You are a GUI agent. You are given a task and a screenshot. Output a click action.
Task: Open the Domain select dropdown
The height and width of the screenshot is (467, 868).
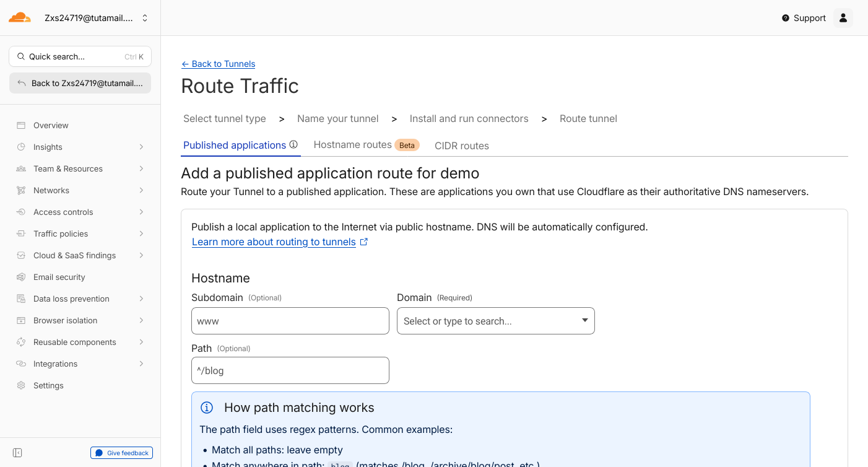point(496,321)
